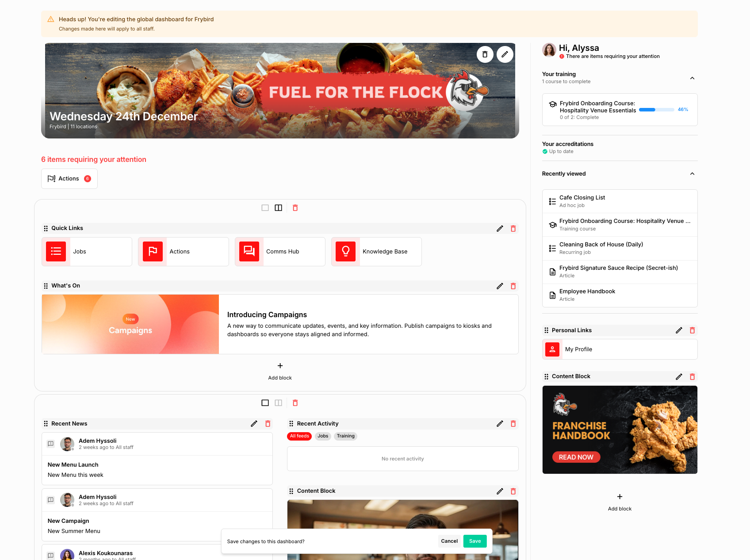Grab the What's On drag handle
The image size is (750, 560).
(x=46, y=286)
